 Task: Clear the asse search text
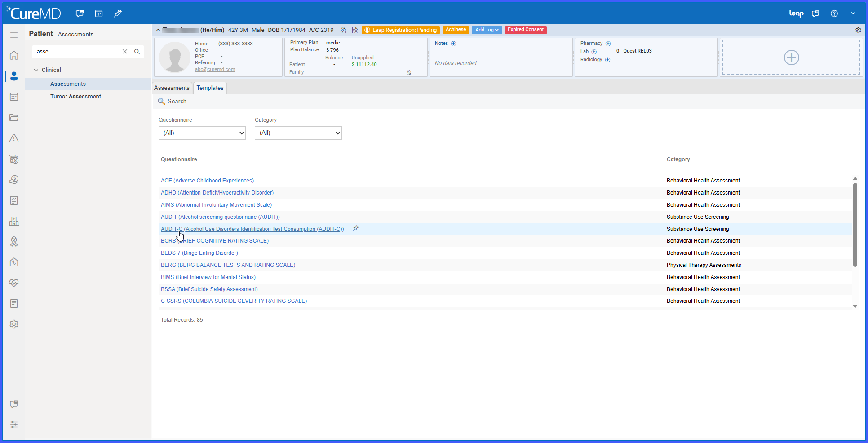125,52
